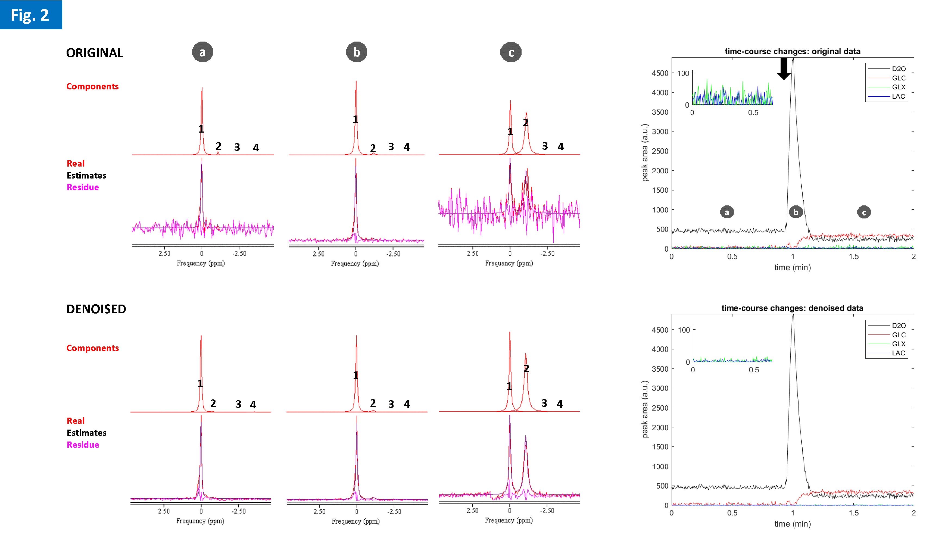Click circled letter a above the first spectrum

(203, 52)
